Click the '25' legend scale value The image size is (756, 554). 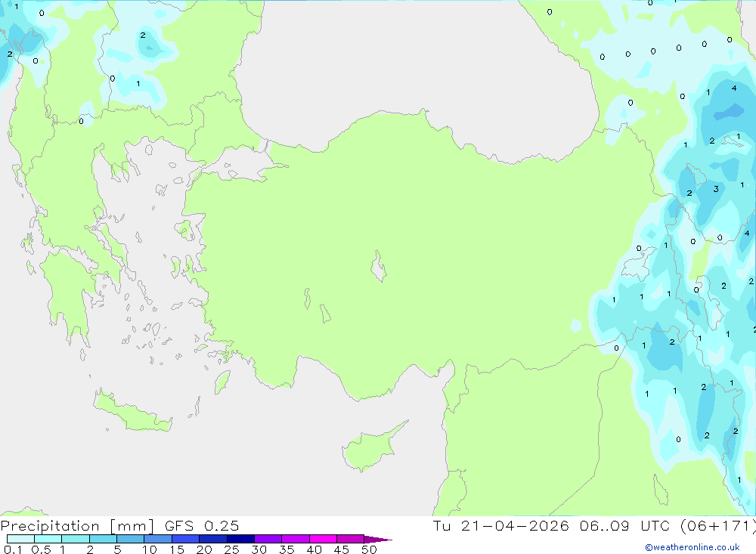(x=231, y=549)
